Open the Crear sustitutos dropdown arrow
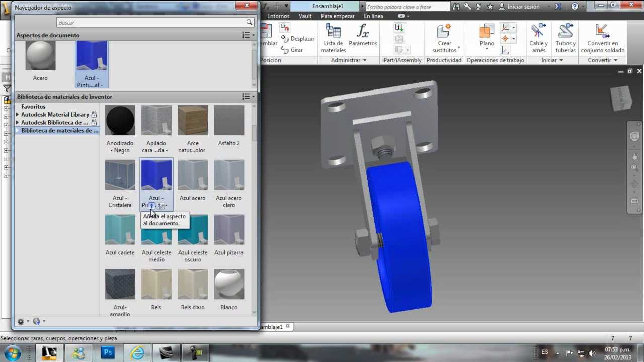Viewport: 644px width, 362px height. point(459,48)
